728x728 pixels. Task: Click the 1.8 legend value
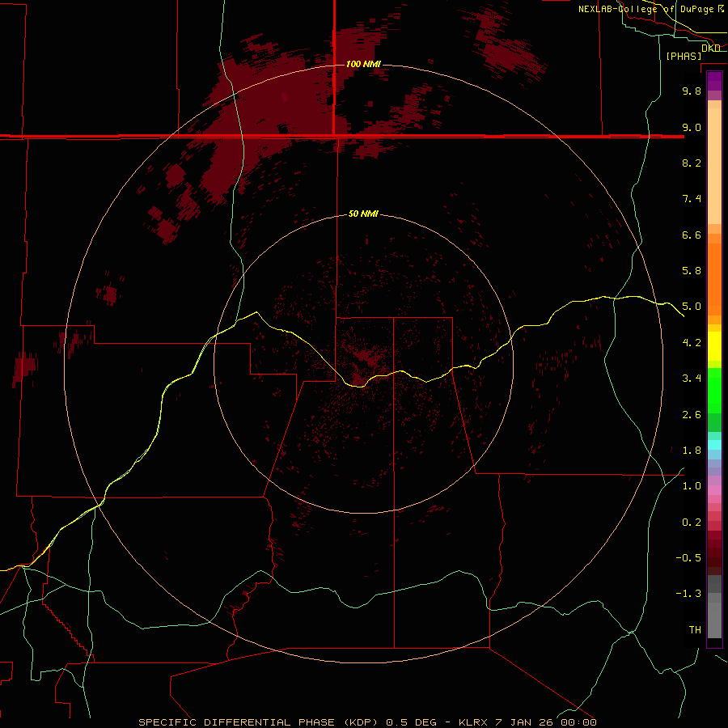click(x=692, y=451)
